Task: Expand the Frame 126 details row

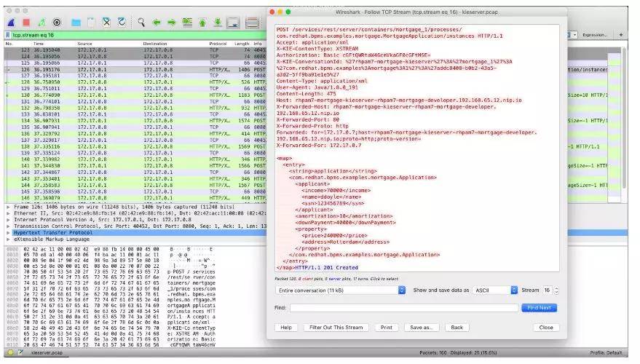Action: click(8, 207)
